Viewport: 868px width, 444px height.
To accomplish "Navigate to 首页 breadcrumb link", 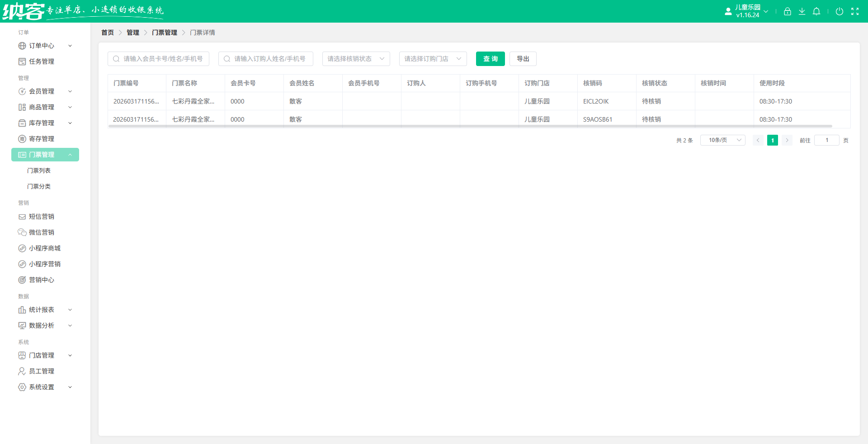I will [108, 32].
